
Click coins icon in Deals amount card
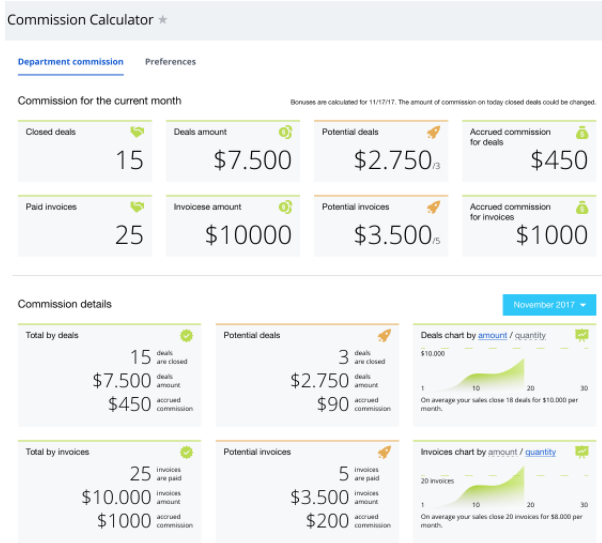tap(285, 132)
